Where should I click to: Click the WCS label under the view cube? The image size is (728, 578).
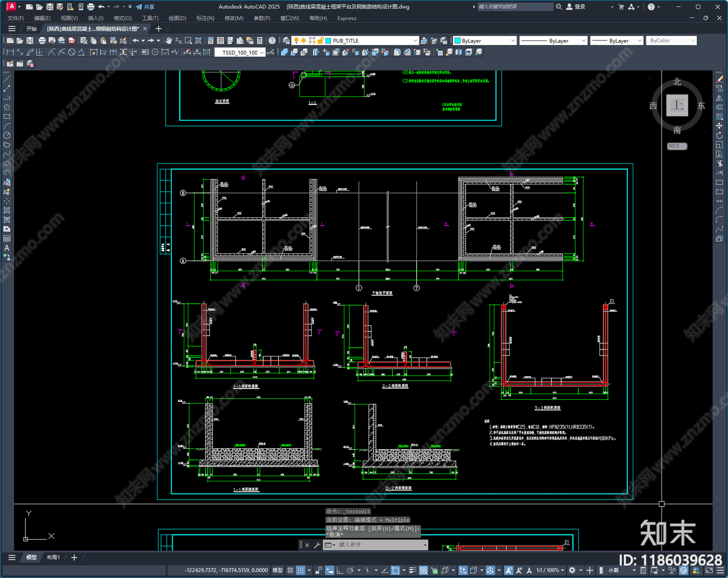coord(677,146)
